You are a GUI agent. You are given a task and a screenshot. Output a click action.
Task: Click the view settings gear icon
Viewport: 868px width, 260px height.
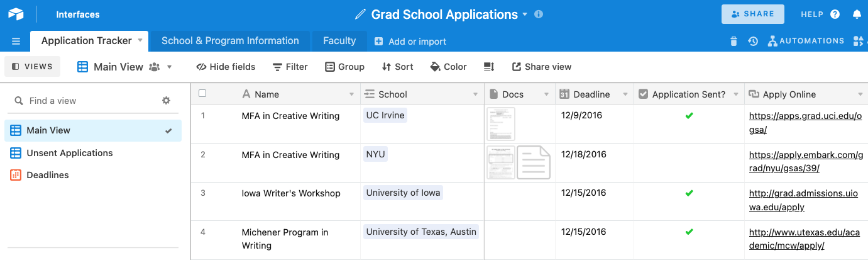pyautogui.click(x=166, y=101)
